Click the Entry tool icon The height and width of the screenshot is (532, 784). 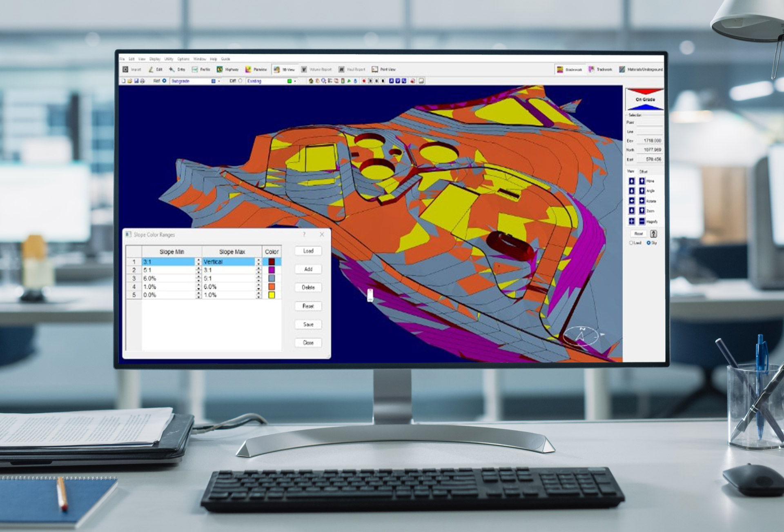(176, 69)
